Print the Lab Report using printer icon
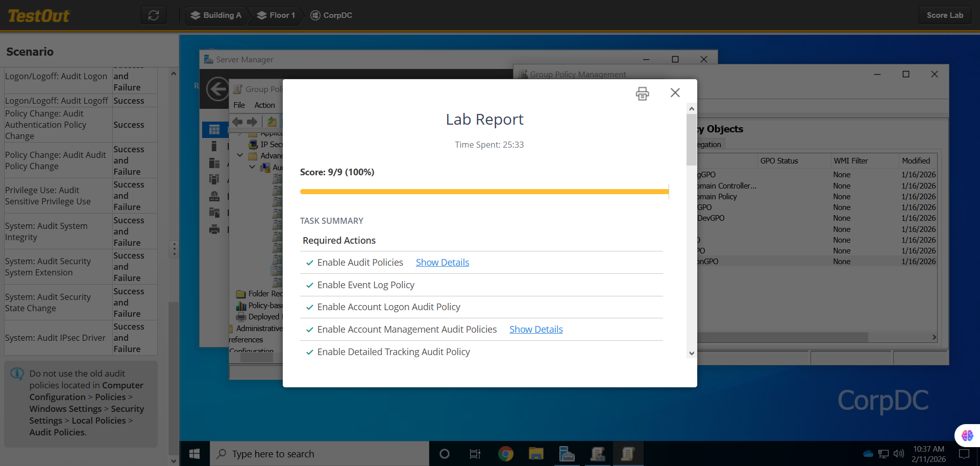Screen dimensions: 980x466 (x=642, y=93)
